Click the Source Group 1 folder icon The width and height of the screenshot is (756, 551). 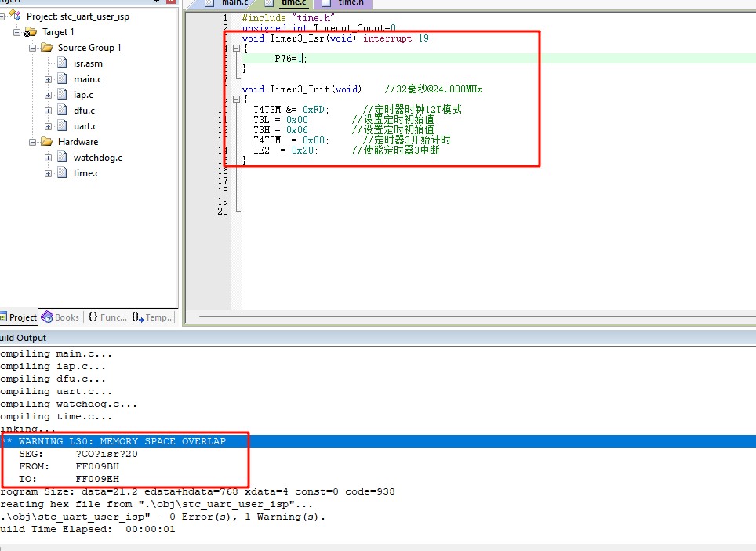point(47,47)
